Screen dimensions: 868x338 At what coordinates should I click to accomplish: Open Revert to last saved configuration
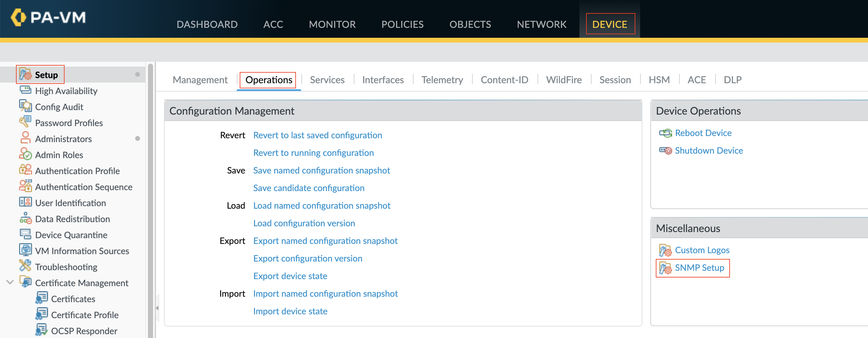tap(317, 135)
